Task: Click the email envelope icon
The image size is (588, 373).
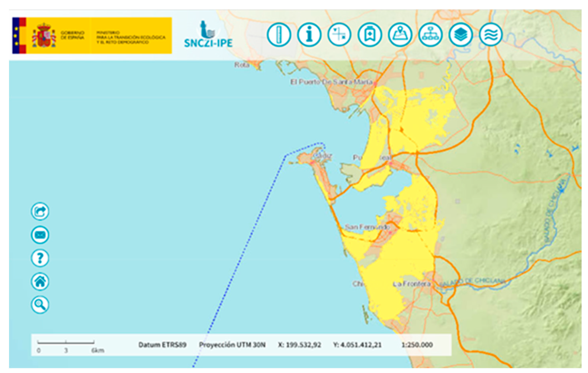Action: 40,235
